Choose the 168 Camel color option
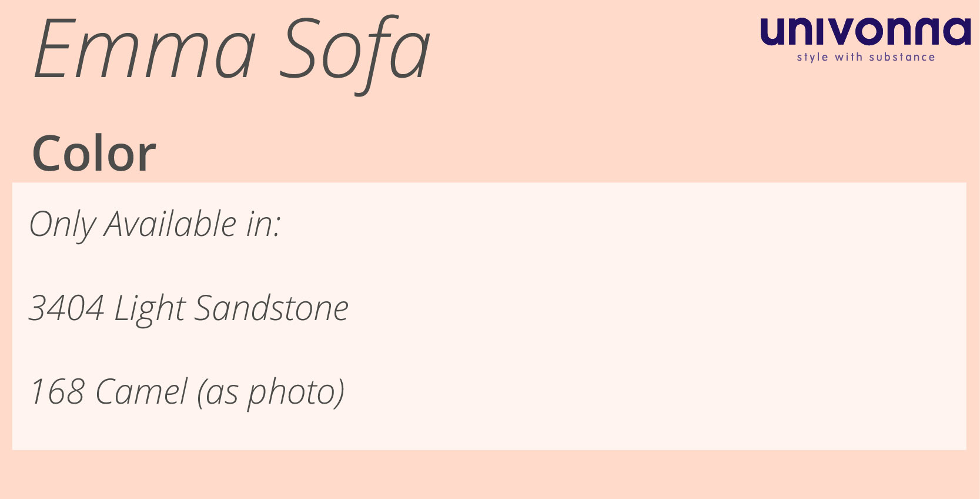 coord(186,392)
